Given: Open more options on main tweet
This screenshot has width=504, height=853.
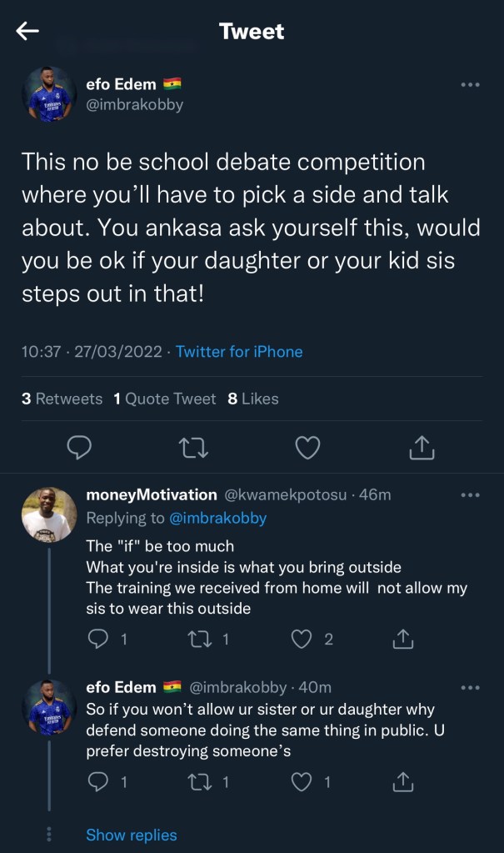Looking at the screenshot, I should pyautogui.click(x=470, y=84).
